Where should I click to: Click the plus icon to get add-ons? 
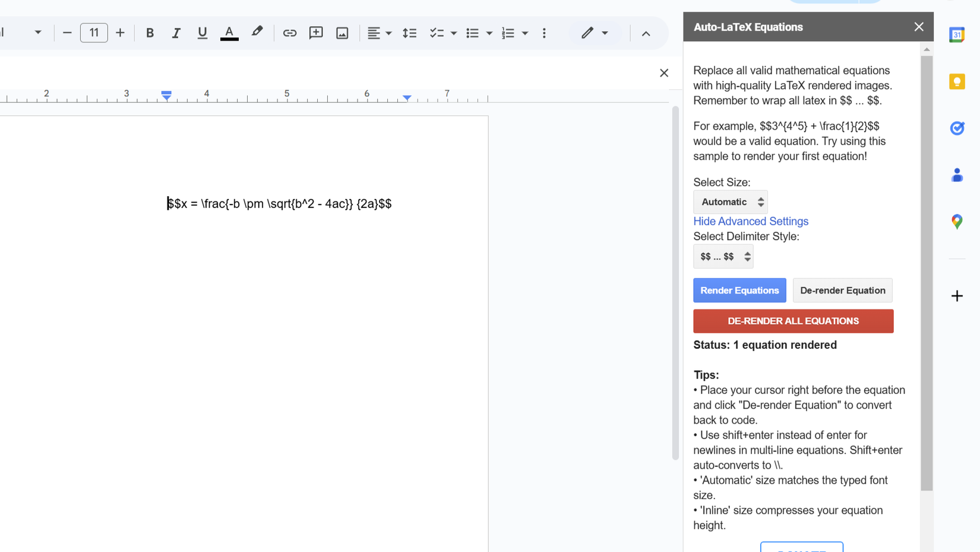(957, 296)
